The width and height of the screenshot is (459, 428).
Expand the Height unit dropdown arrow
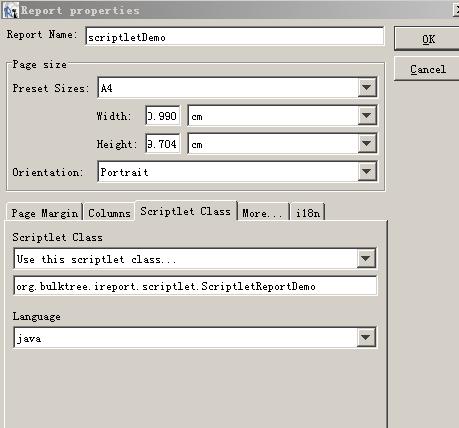(x=367, y=144)
